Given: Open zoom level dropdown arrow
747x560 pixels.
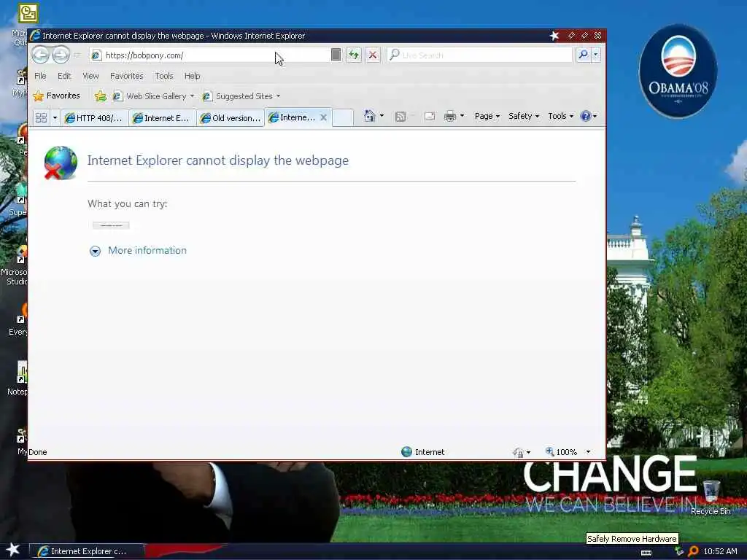Looking at the screenshot, I should (589, 452).
